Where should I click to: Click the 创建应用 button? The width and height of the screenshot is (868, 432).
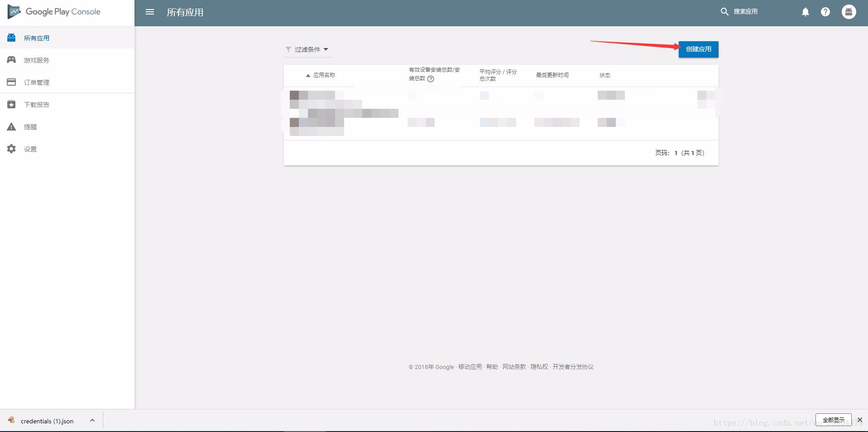[698, 49]
